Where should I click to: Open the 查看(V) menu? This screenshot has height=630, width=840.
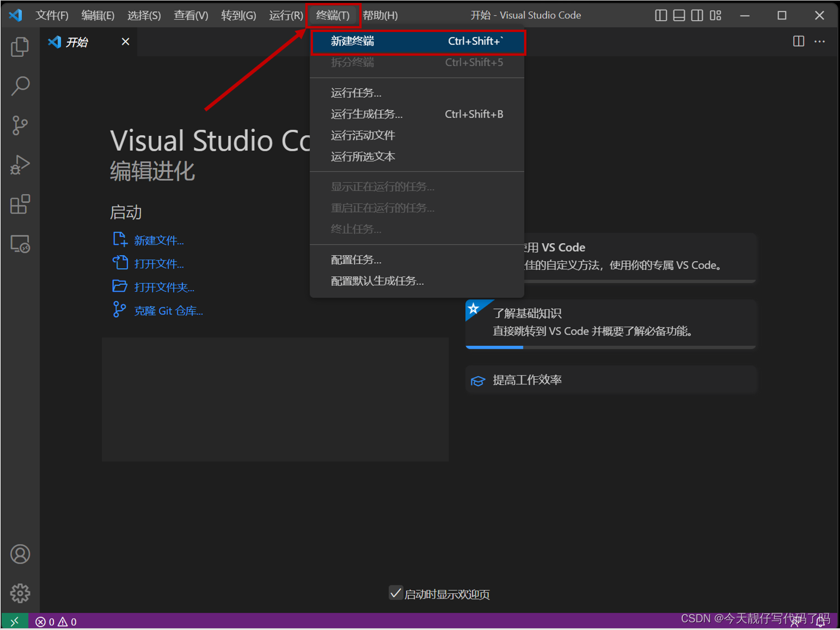190,15
